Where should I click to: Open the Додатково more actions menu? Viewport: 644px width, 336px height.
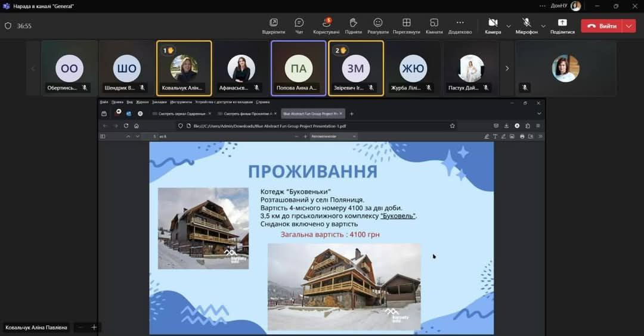coord(460,26)
